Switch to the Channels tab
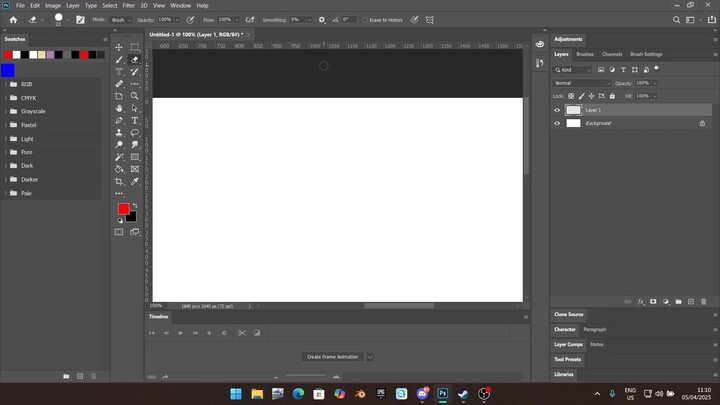This screenshot has width=720, height=405. [611, 54]
